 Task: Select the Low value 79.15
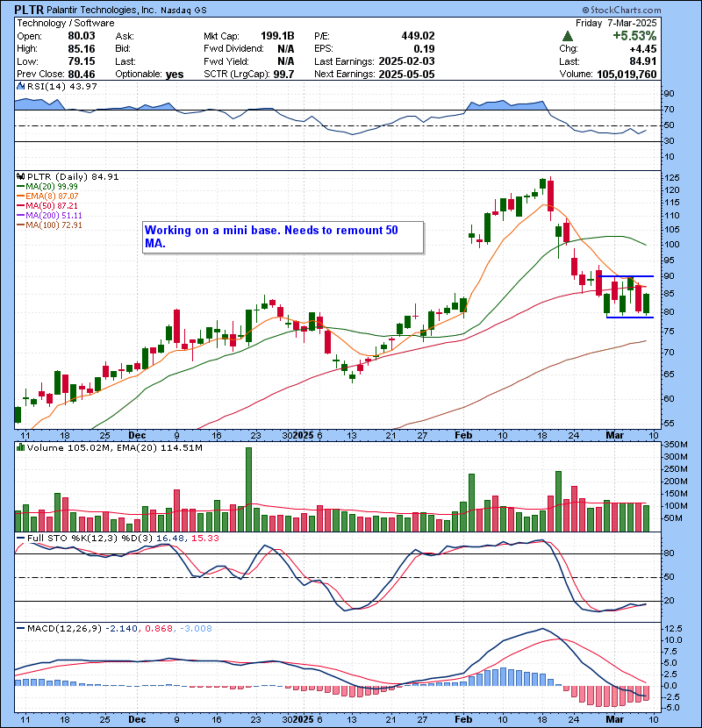click(x=82, y=61)
